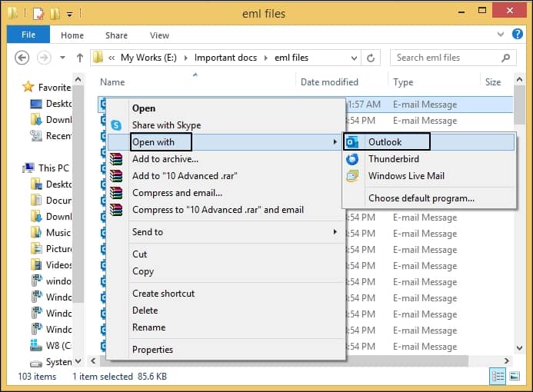Open Documents folder under This PC
533x392 pixels.
[x=51, y=201]
